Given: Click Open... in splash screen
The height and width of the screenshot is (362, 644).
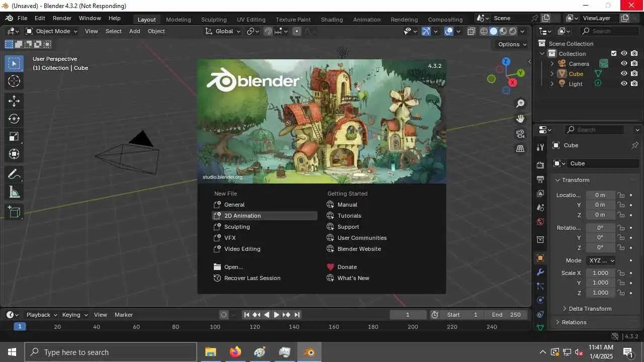Looking at the screenshot, I should (265, 267).
